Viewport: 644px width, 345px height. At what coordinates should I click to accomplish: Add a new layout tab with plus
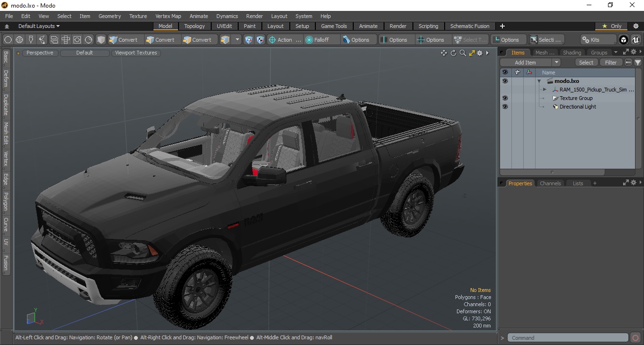click(x=502, y=26)
